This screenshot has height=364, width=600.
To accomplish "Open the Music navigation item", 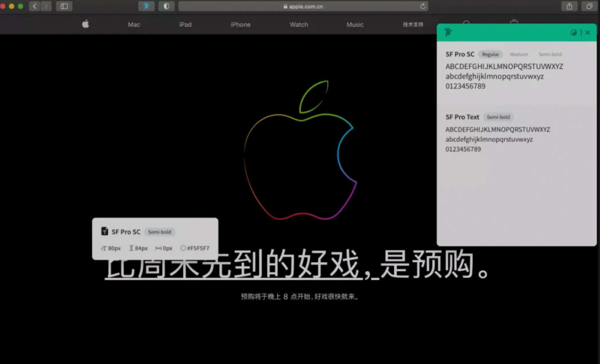I will pos(355,24).
